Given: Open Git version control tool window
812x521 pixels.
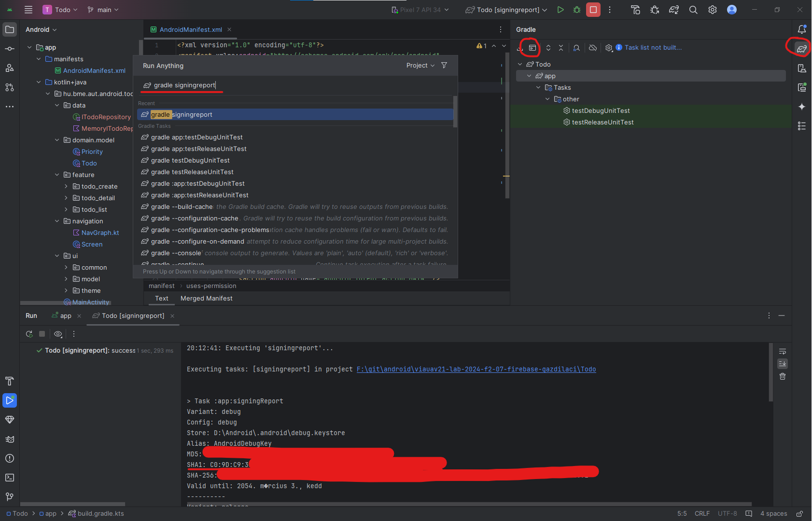Looking at the screenshot, I should click(x=10, y=497).
